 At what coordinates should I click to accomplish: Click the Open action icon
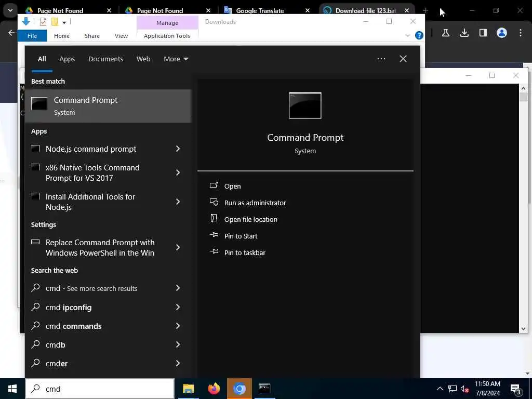[214, 185]
